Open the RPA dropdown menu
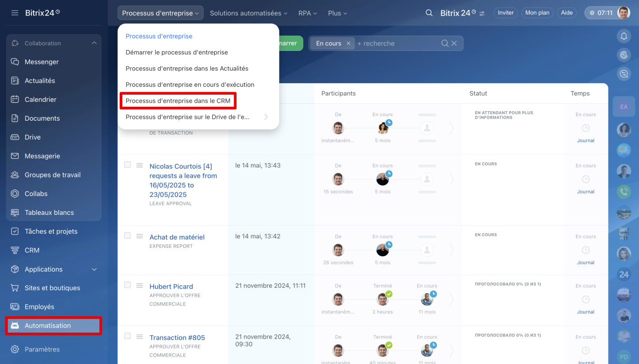This screenshot has height=364, width=639. (x=308, y=13)
